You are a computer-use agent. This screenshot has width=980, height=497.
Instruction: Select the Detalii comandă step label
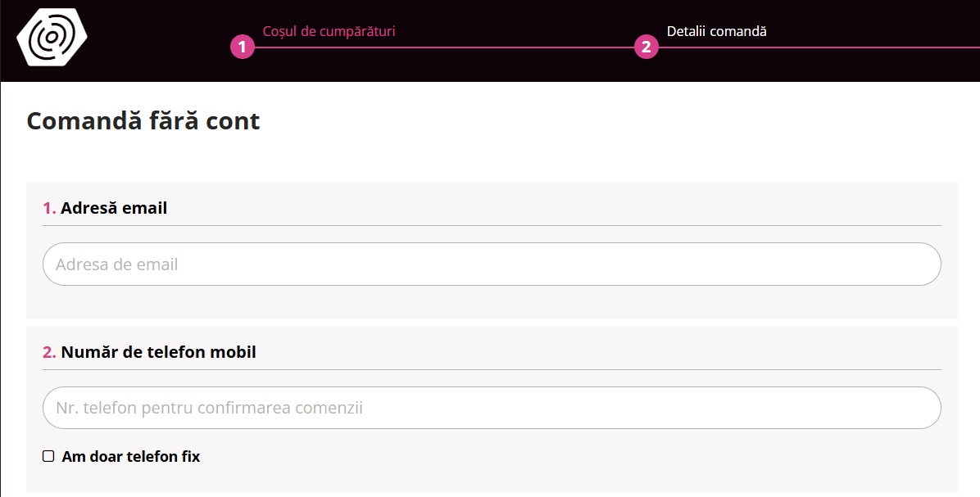[x=716, y=31]
